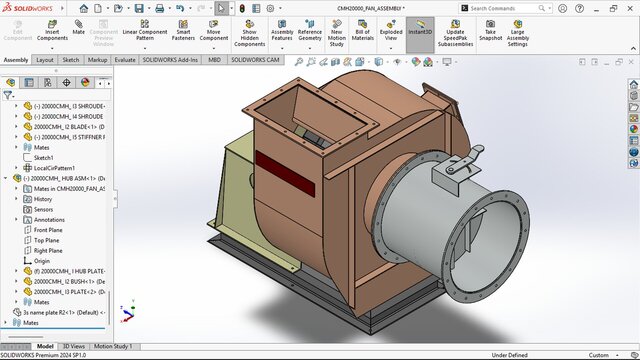The height and width of the screenshot is (360, 640).
Task: Click the Under Defined status text
Action: [x=510, y=355]
